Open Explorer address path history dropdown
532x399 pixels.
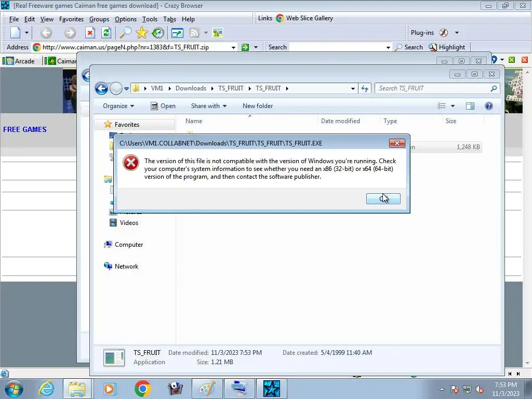[x=353, y=88]
